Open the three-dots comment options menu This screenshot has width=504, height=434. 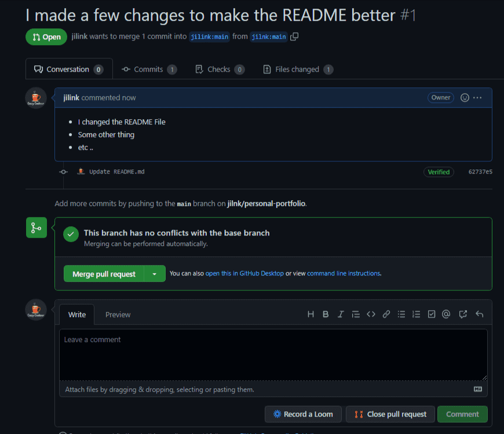(x=477, y=98)
